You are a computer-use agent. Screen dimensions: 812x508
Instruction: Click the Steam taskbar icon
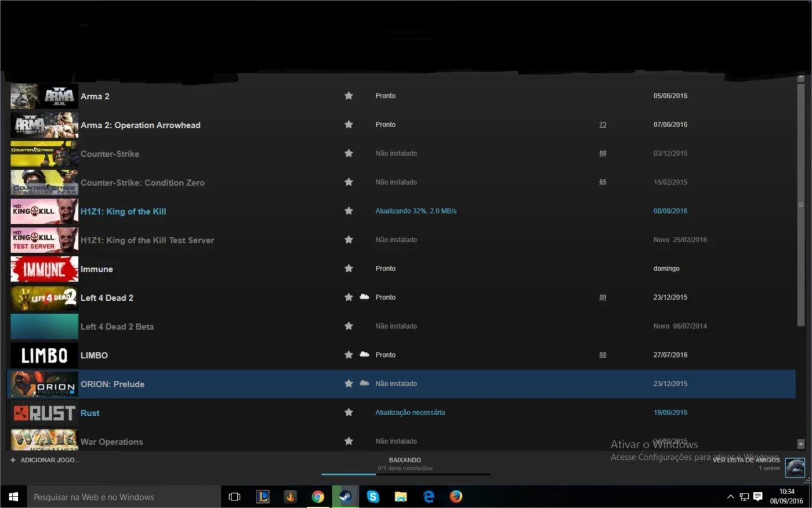tap(345, 496)
